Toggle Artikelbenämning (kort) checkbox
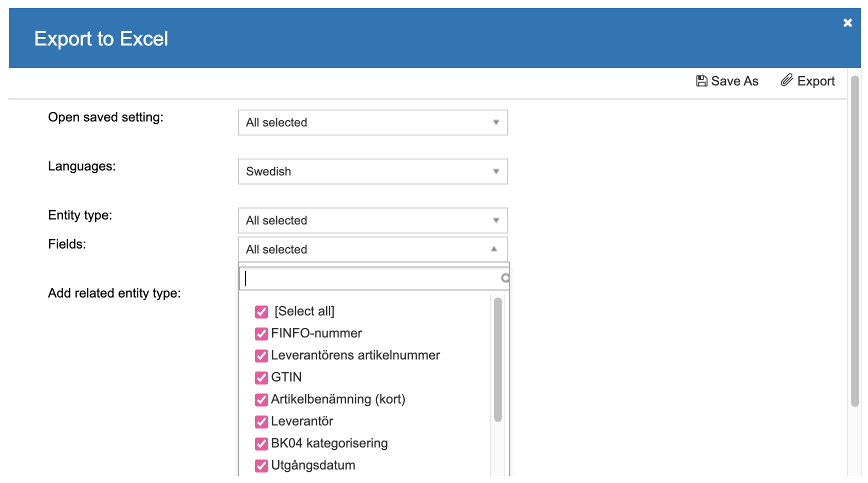 (x=261, y=400)
